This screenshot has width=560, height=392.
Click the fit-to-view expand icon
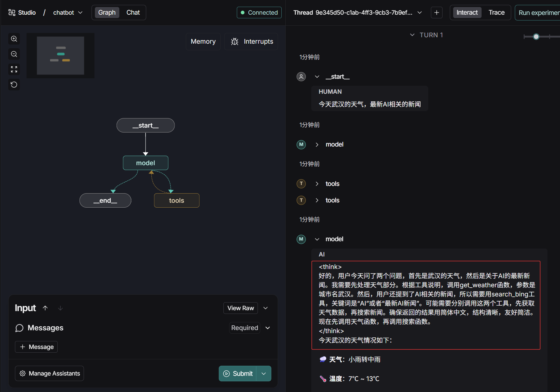[14, 69]
